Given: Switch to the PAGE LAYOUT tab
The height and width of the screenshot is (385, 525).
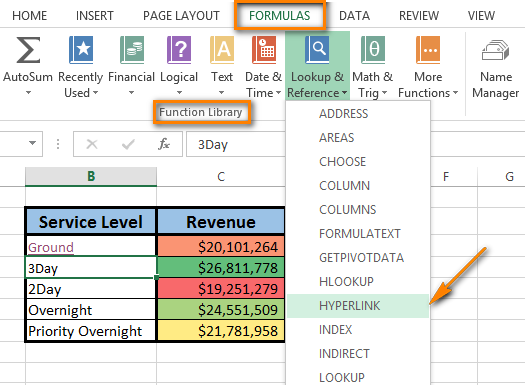Looking at the screenshot, I should [181, 16].
